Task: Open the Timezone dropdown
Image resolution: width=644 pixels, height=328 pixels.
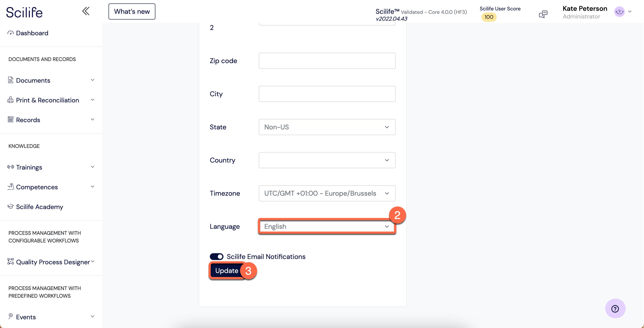Action: pos(327,193)
